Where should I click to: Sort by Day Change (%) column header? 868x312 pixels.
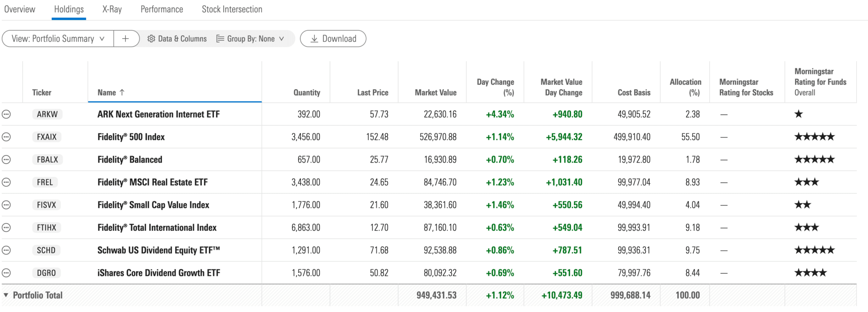click(495, 87)
